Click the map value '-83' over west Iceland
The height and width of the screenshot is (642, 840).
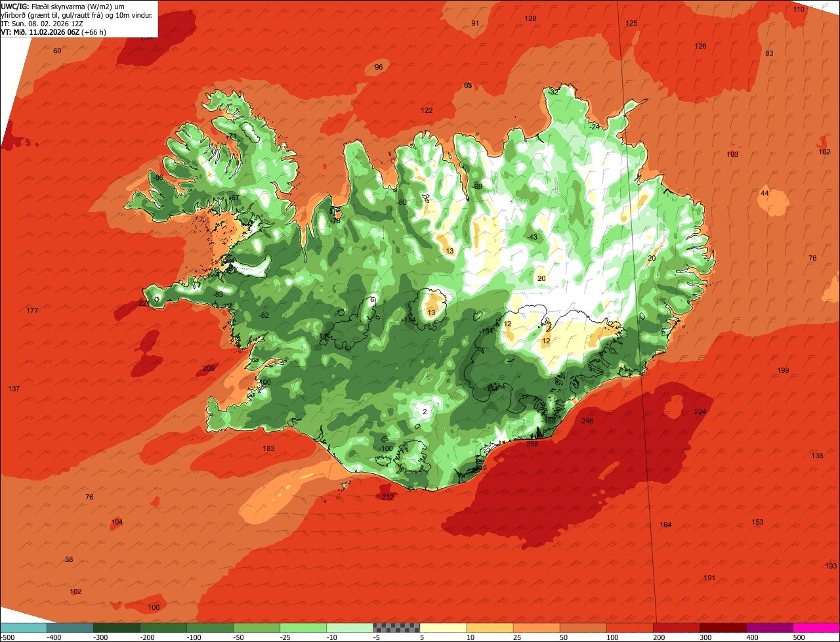pos(218,295)
